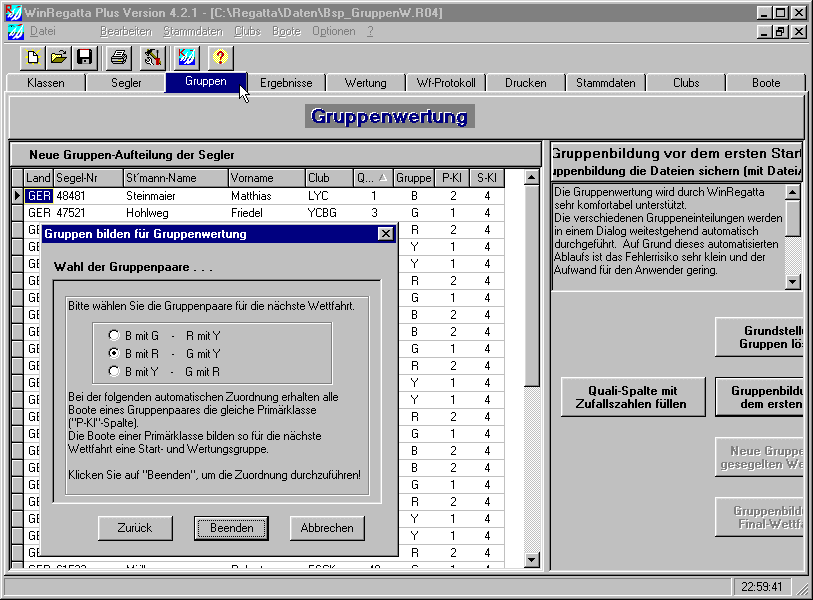Select 'B mit G - R mit Y' option
The width and height of the screenshot is (813, 600).
pyautogui.click(x=115, y=335)
